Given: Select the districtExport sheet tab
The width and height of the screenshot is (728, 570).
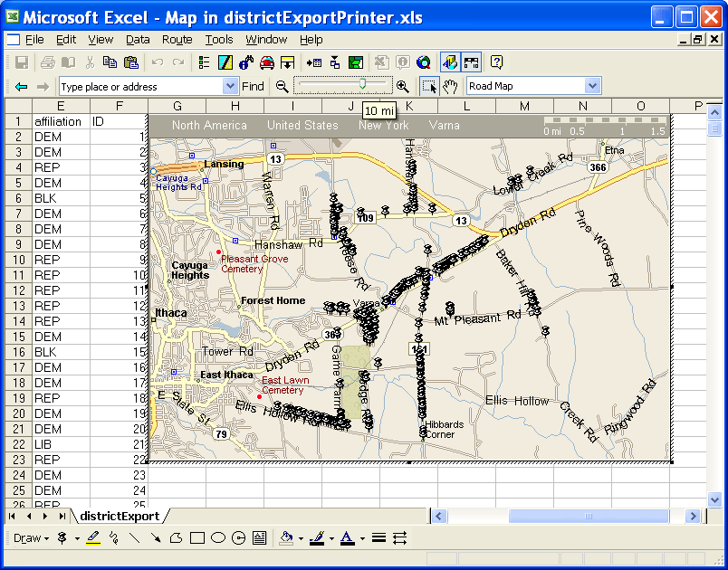Looking at the screenshot, I should click(x=120, y=516).
